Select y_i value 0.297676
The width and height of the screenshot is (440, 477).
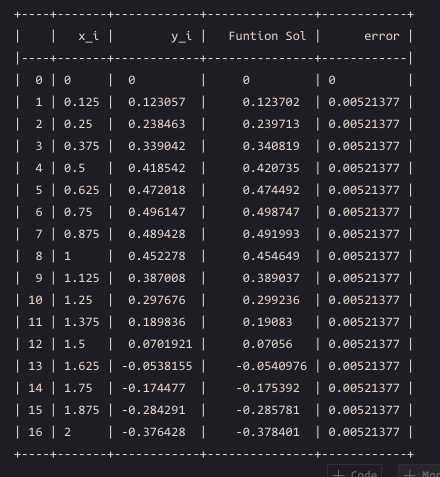tap(157, 300)
